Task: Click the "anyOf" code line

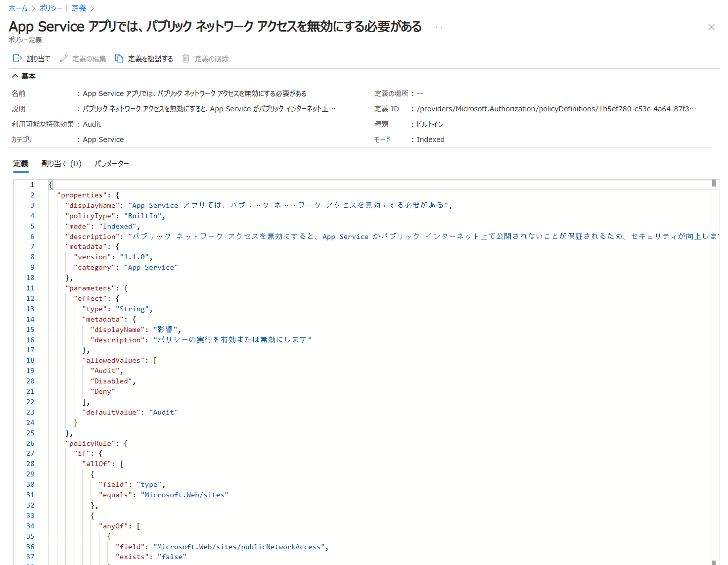Action: tap(120, 526)
